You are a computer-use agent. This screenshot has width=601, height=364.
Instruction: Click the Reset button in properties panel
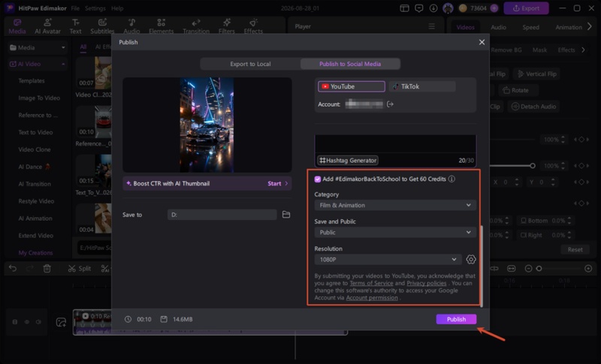tap(575, 250)
